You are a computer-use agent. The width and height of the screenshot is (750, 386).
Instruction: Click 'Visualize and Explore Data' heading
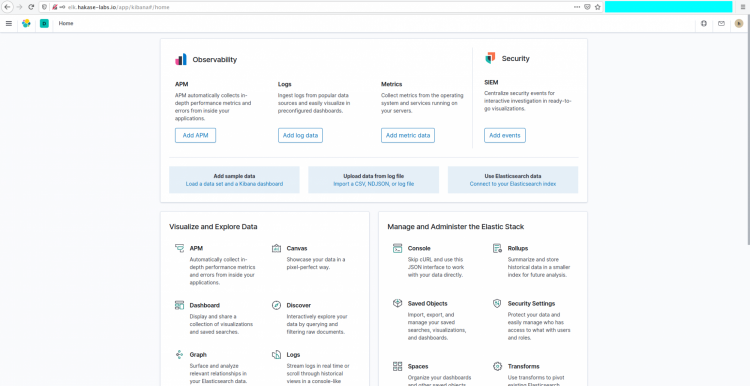[213, 227]
